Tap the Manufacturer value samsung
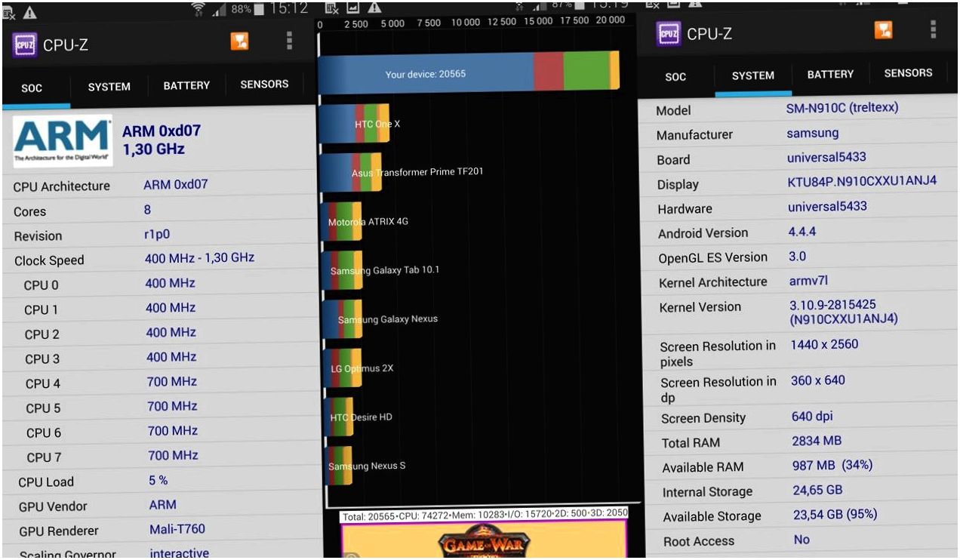This screenshot has height=560, width=960. [812, 133]
